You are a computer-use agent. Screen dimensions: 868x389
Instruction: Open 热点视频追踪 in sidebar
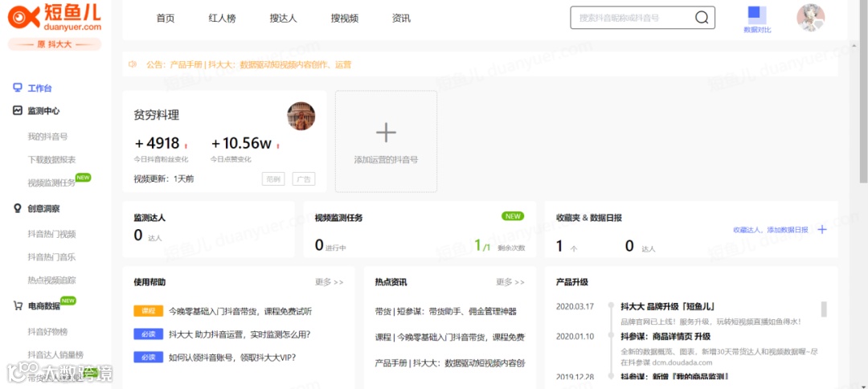(x=51, y=280)
